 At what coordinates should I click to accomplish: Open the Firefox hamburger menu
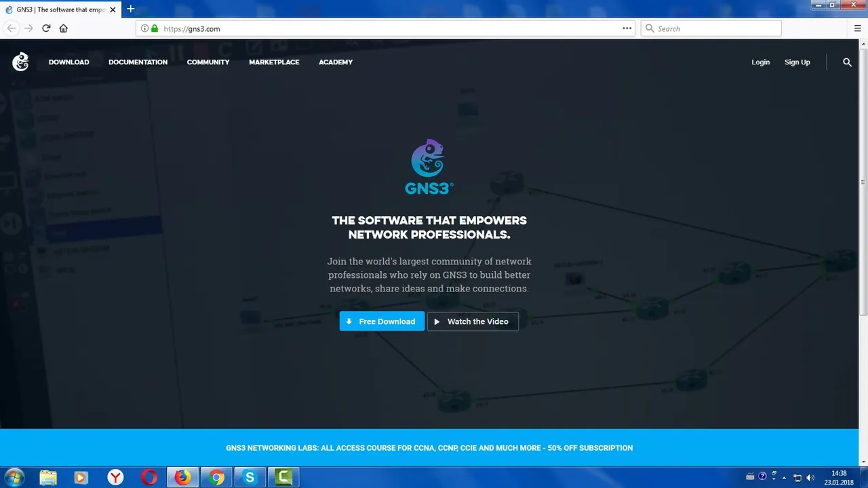858,28
